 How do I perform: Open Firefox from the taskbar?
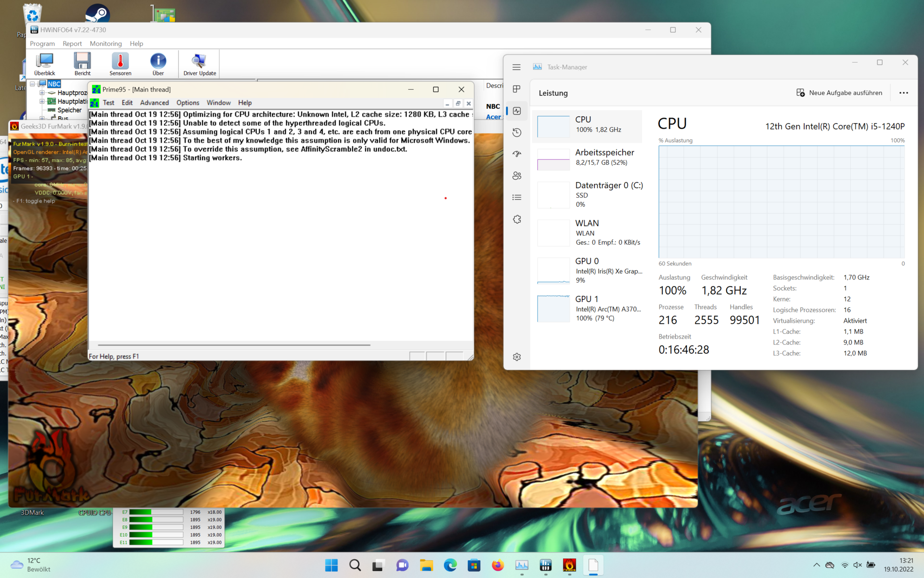click(x=498, y=565)
